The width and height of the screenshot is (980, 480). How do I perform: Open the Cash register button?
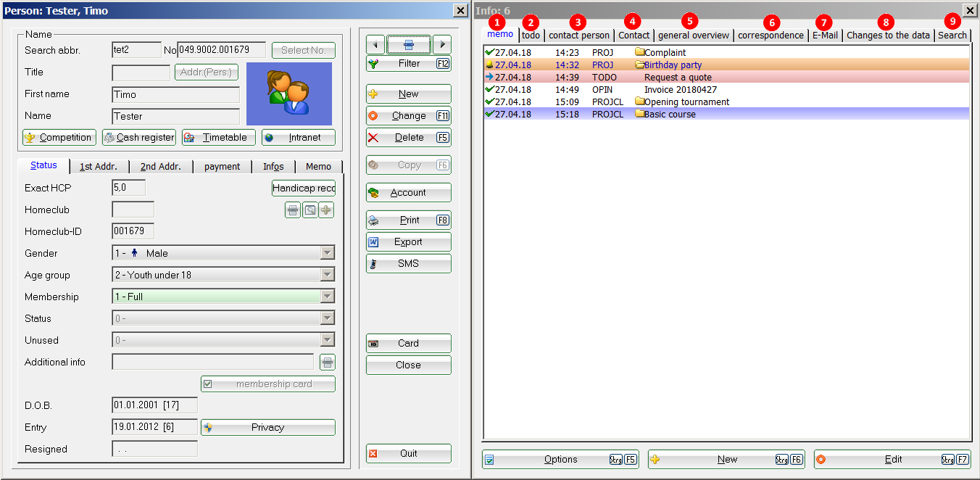click(138, 138)
